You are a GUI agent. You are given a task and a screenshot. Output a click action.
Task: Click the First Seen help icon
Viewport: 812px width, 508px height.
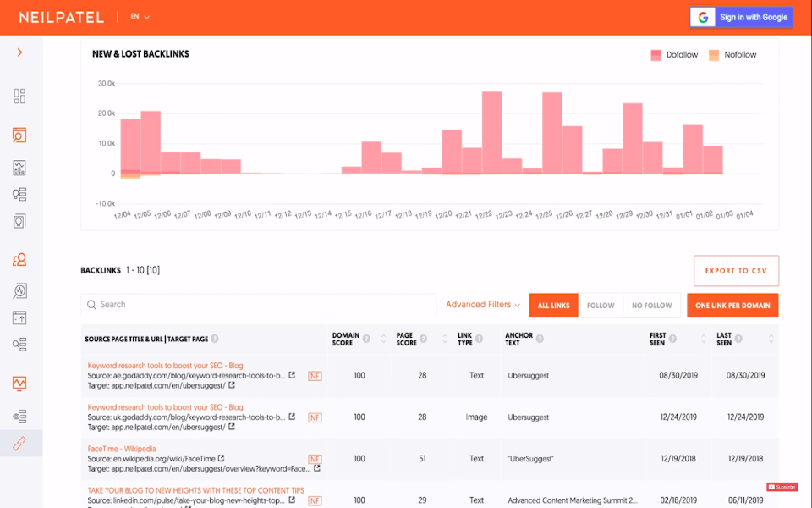pyautogui.click(x=672, y=339)
